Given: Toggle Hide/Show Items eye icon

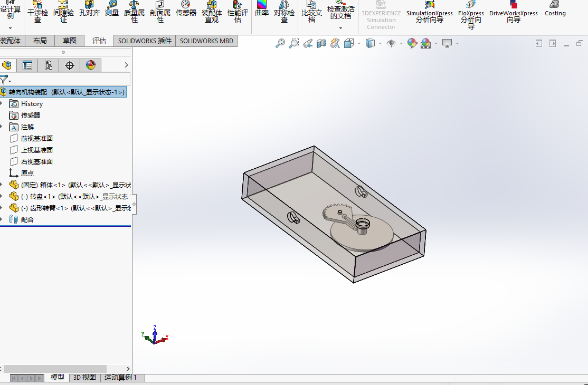Looking at the screenshot, I should click(391, 43).
